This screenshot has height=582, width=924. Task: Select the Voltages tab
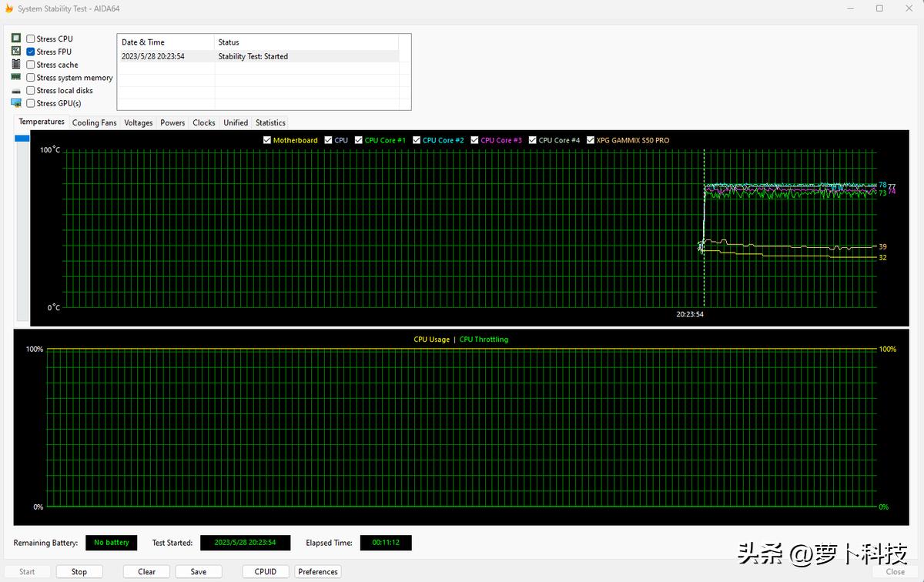pos(138,122)
